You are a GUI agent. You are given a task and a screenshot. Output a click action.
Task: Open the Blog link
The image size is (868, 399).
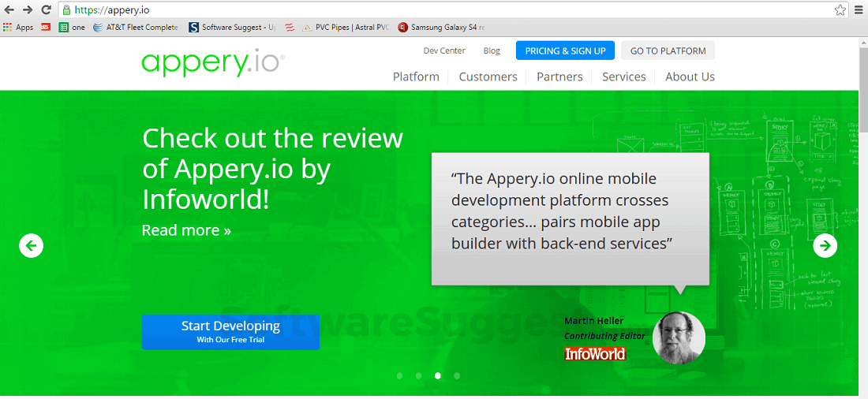(492, 50)
